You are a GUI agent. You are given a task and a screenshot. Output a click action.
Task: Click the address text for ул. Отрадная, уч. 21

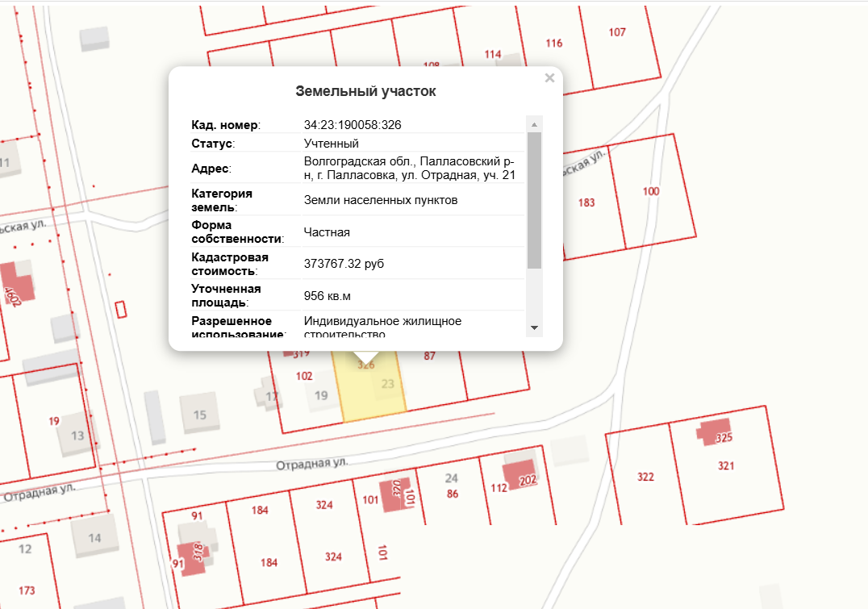click(410, 168)
